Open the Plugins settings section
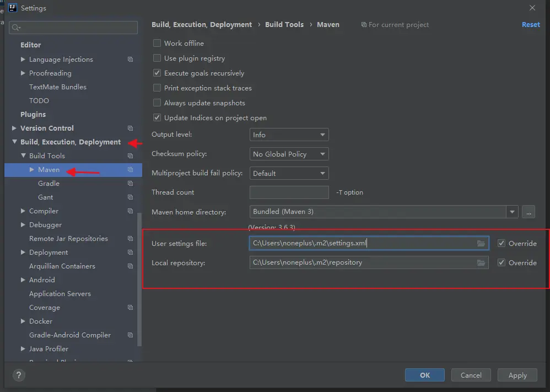The width and height of the screenshot is (550, 392). tap(33, 115)
